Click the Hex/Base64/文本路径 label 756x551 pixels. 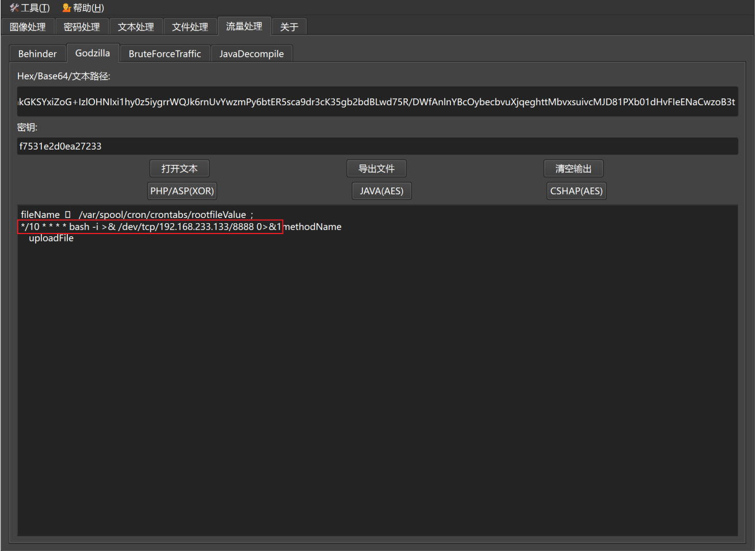63,76
